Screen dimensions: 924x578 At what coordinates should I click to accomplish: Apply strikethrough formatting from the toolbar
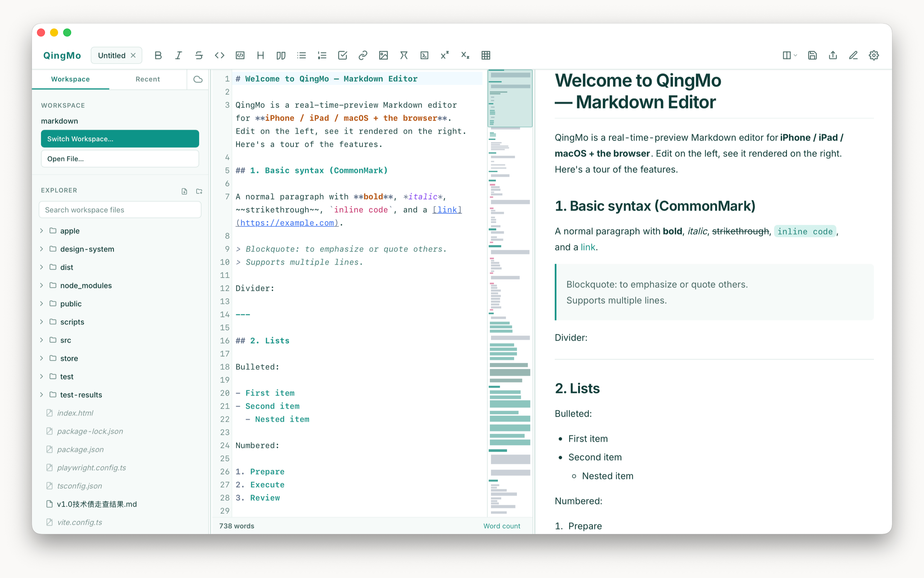(199, 56)
